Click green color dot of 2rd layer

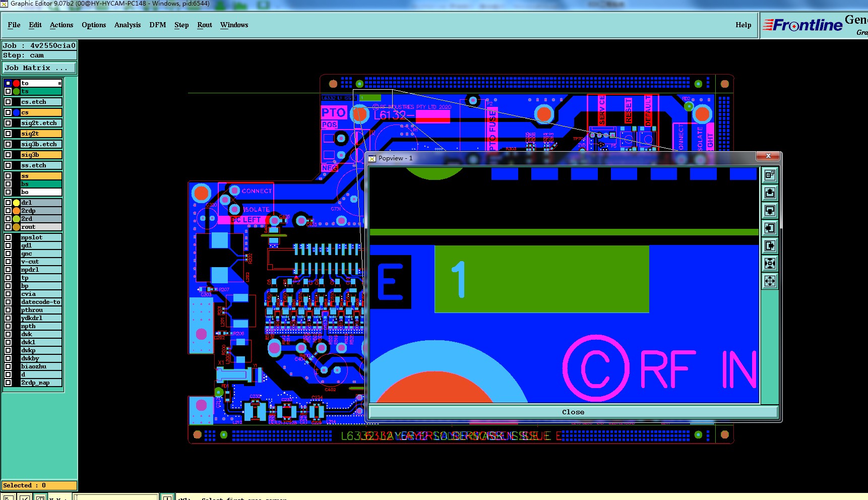pos(16,219)
